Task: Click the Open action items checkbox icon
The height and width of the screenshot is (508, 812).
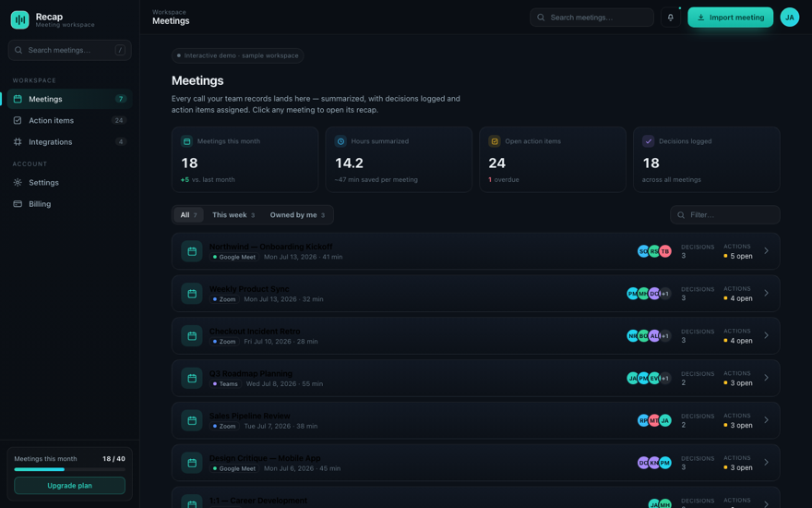Action: [x=494, y=141]
